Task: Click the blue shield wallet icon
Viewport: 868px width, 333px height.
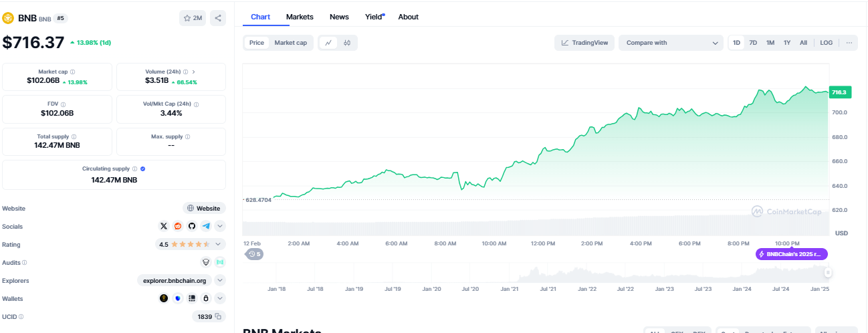Action: tap(178, 298)
